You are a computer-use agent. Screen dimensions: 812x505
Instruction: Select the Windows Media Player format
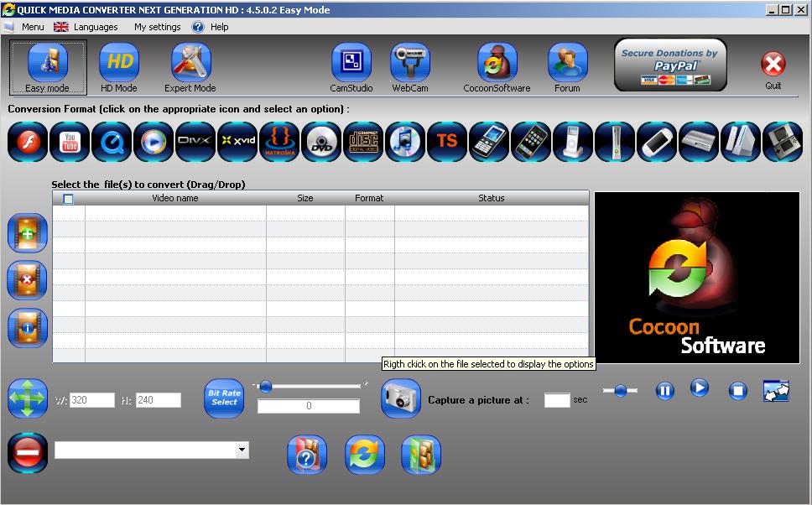154,142
